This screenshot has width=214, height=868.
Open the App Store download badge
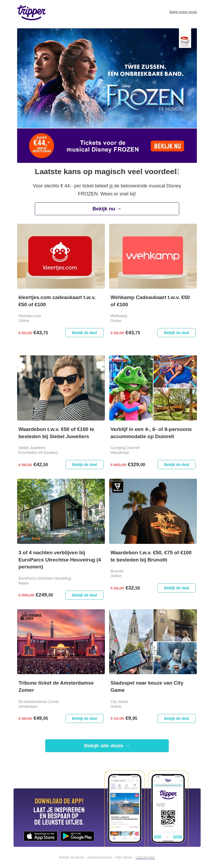point(40,836)
